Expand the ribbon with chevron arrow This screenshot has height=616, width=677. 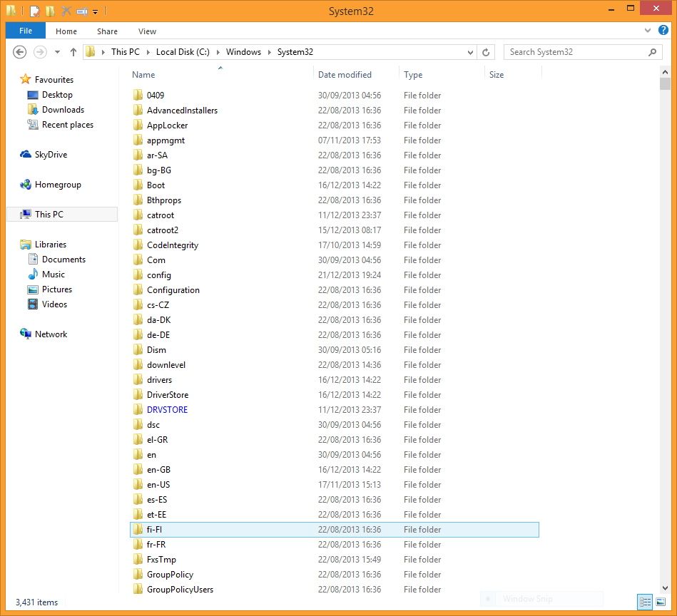pos(648,30)
